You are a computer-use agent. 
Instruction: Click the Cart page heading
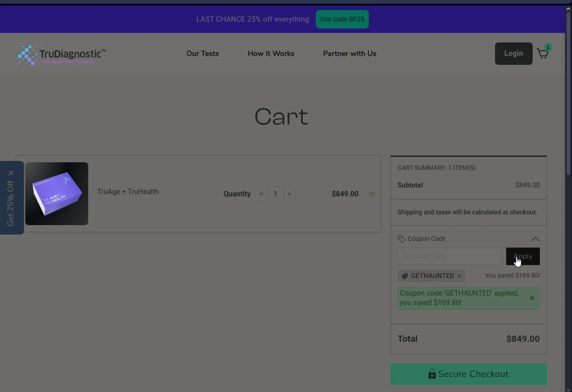click(281, 117)
